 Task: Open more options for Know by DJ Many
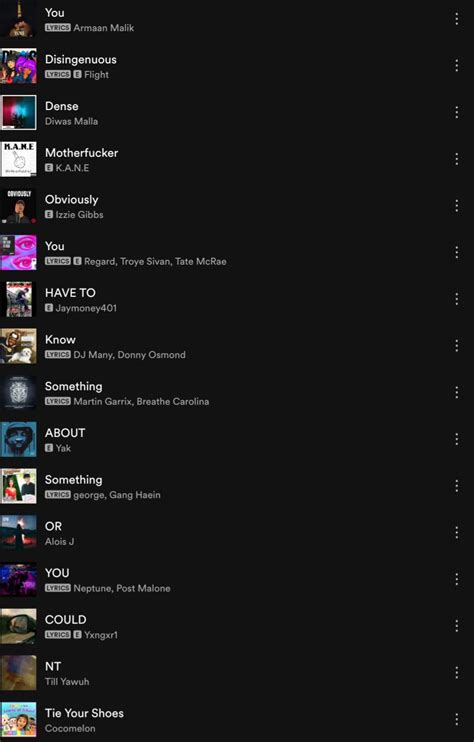[456, 346]
